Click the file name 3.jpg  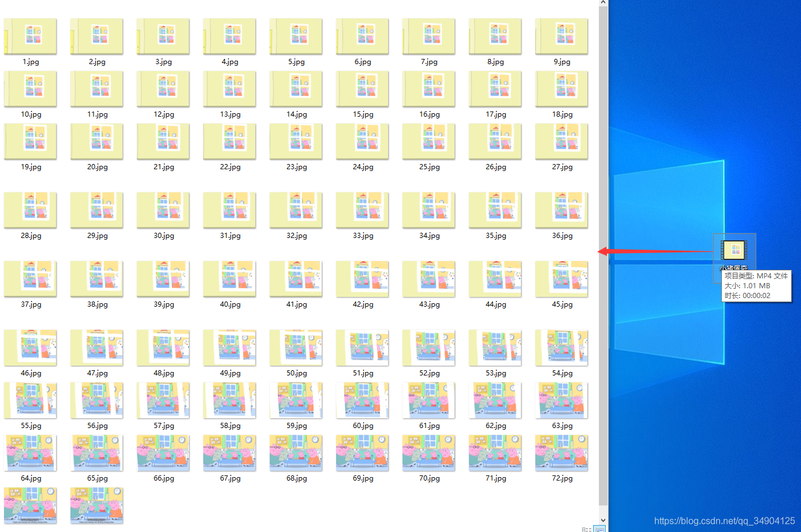click(163, 62)
